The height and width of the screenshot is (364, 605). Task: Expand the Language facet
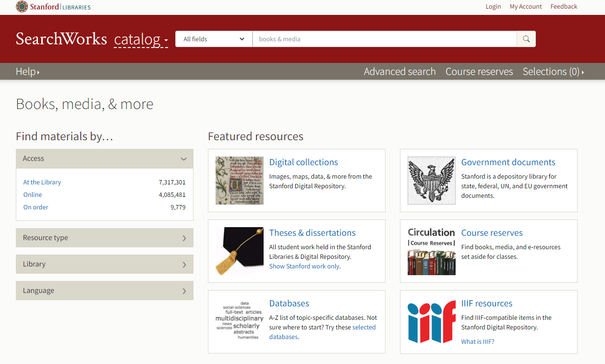(x=105, y=291)
